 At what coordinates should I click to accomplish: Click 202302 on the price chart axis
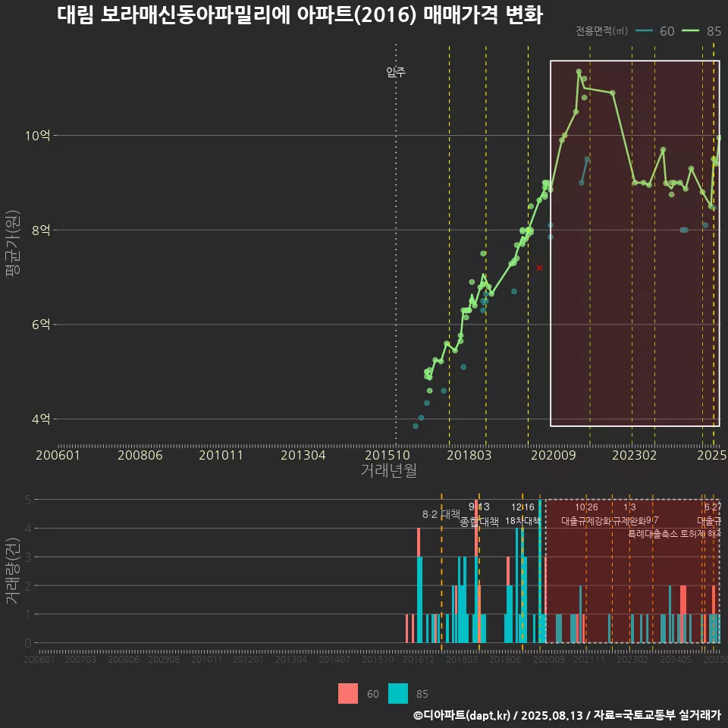click(x=634, y=455)
